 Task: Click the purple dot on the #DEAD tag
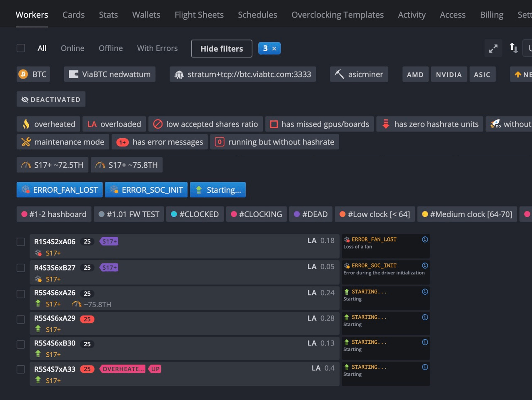click(x=297, y=214)
